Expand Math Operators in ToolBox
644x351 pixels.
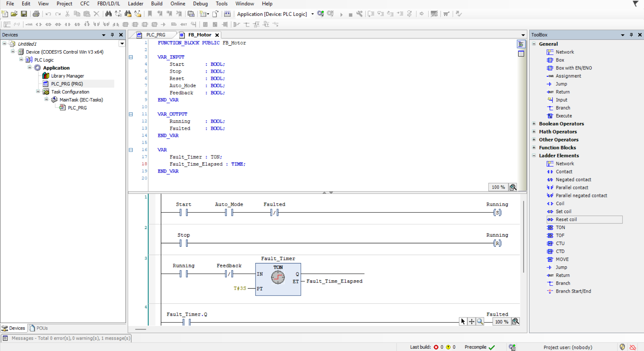coord(534,132)
